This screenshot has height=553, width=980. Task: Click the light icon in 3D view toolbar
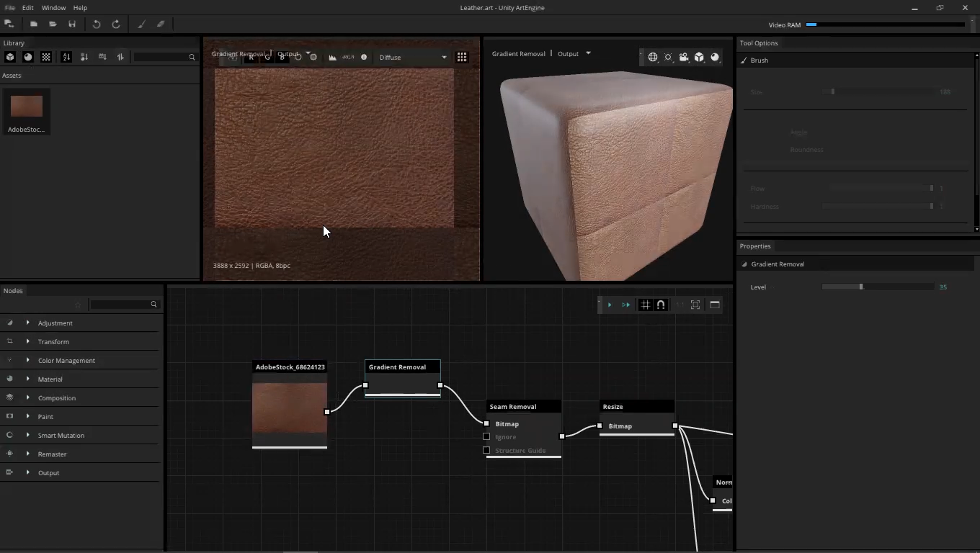pos(669,57)
